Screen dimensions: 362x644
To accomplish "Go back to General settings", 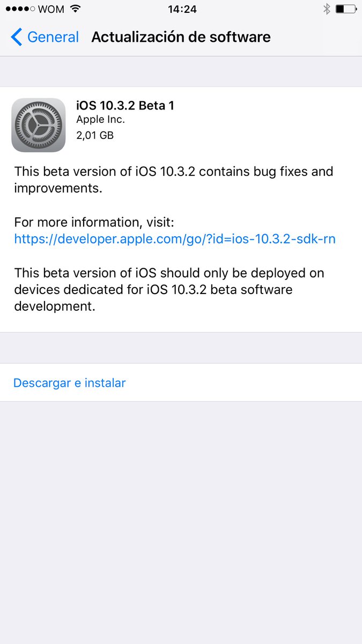I will (x=45, y=37).
